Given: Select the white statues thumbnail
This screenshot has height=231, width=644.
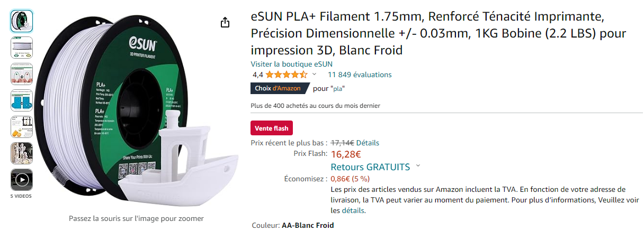Looking at the screenshot, I should [22, 153].
